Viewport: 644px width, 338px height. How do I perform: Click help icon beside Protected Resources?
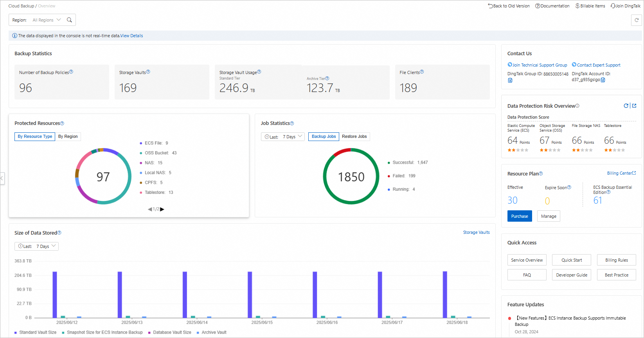point(62,123)
